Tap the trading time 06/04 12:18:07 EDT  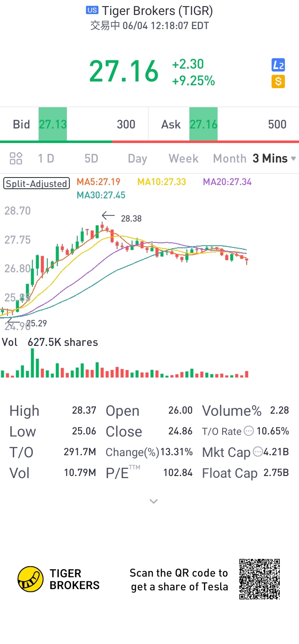[x=166, y=26]
